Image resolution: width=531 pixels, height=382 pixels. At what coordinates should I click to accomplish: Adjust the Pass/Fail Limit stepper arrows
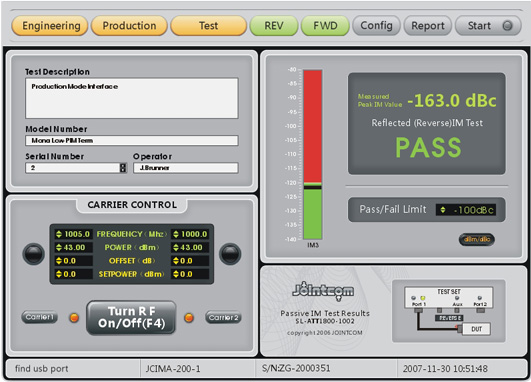point(443,210)
